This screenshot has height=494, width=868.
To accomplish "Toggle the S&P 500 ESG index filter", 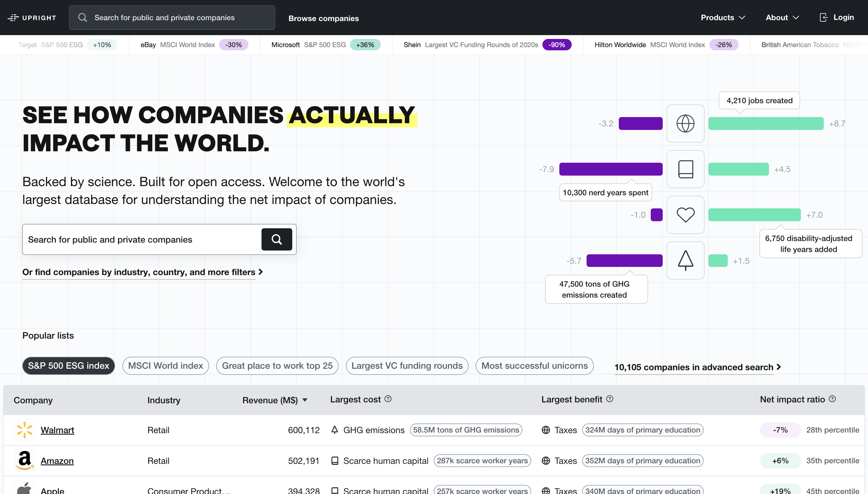I will click(68, 366).
